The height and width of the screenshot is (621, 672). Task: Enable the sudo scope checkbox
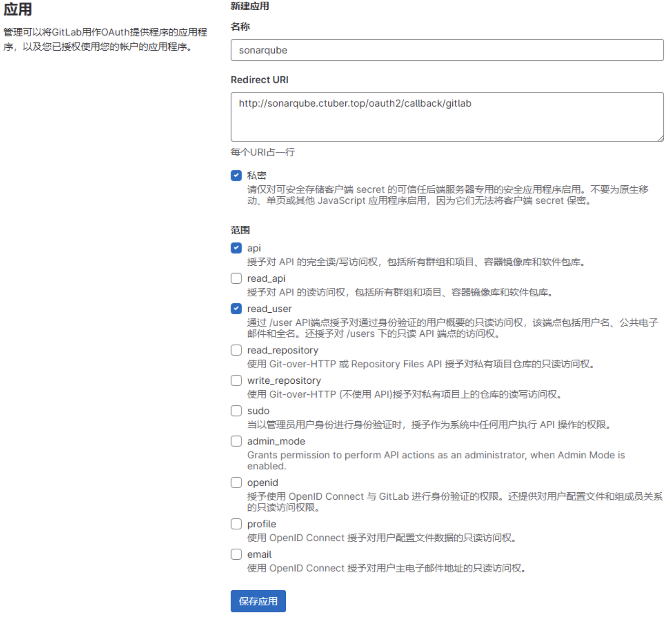pos(236,411)
